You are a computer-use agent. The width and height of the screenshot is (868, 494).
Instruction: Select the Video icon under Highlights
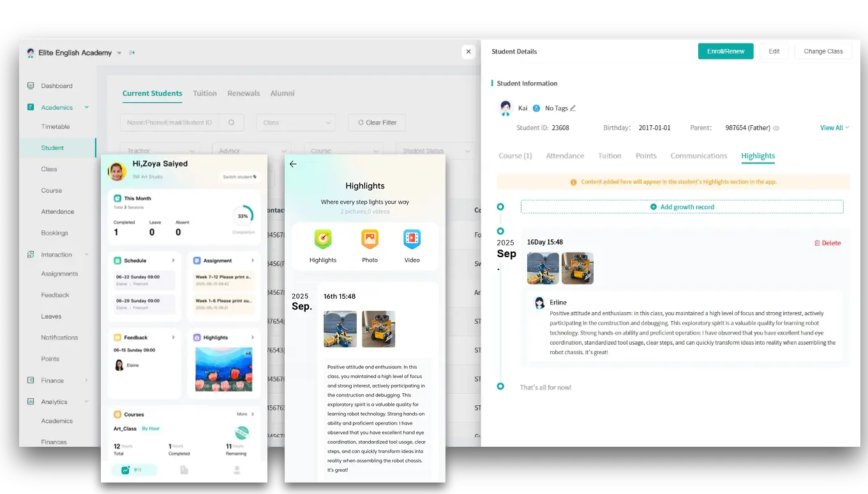pyautogui.click(x=412, y=239)
